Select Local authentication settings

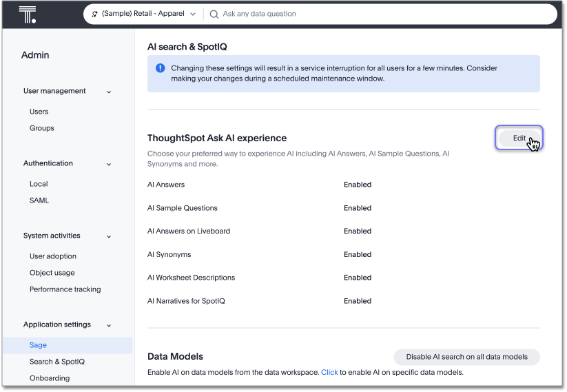coord(39,184)
